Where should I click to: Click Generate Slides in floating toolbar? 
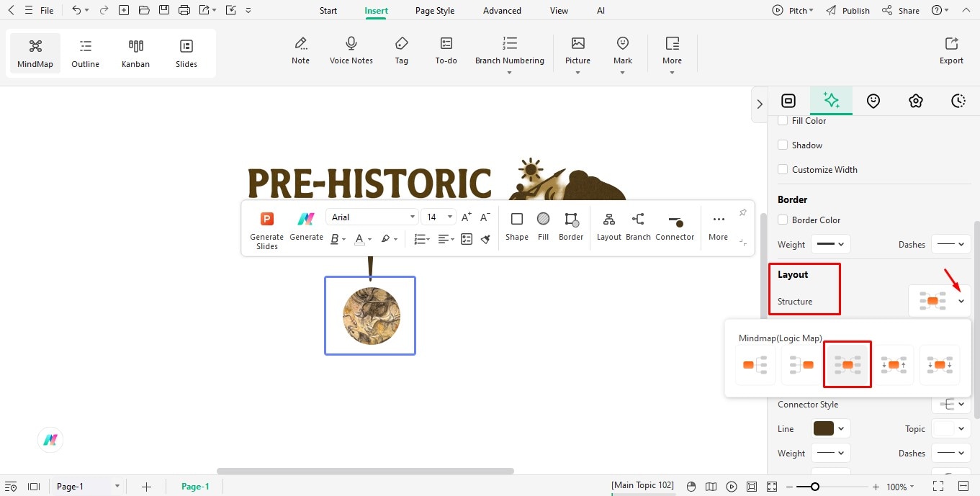click(267, 230)
